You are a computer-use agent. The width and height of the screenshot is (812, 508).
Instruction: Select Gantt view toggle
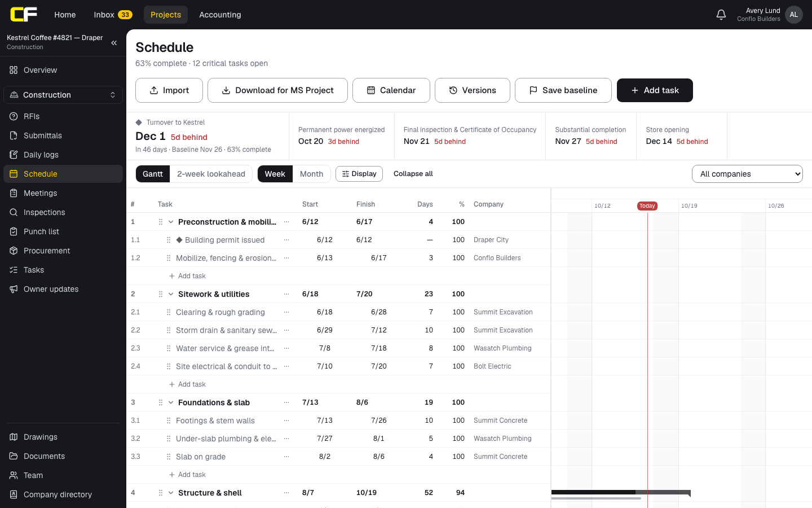[x=153, y=174]
